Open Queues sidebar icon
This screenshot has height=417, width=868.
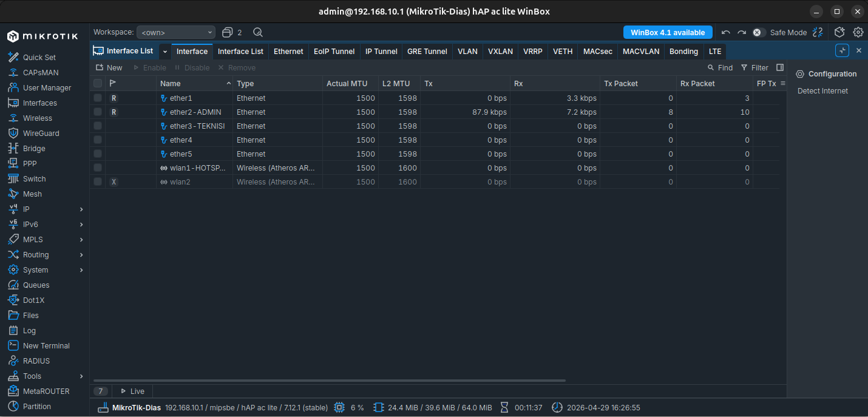[x=13, y=285]
